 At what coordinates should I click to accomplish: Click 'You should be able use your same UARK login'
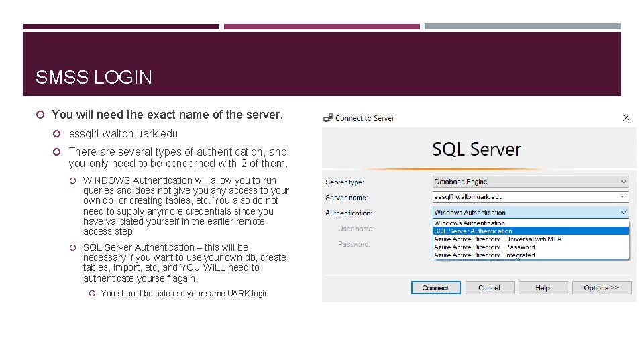(x=185, y=294)
